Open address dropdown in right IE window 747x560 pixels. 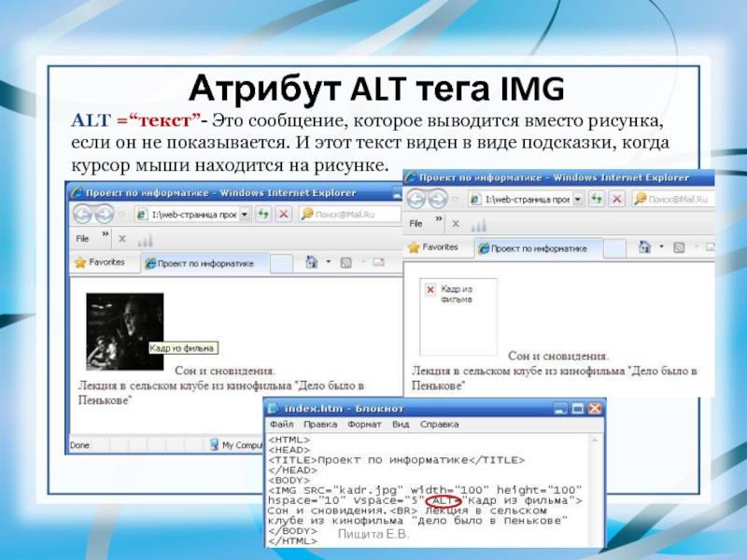(578, 199)
